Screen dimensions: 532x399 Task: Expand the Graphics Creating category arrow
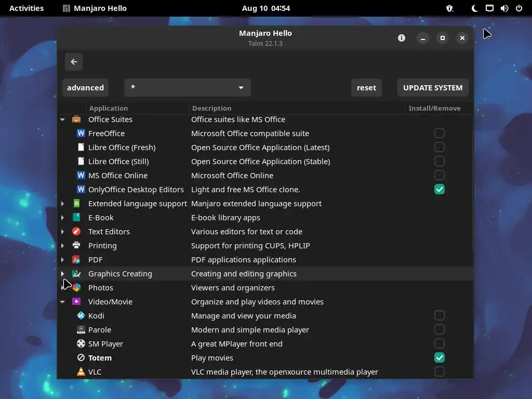click(x=62, y=273)
